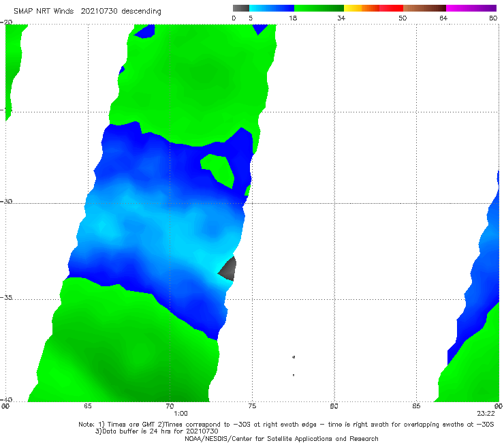Screen dimensions: 504x443
Task: Click the '-40' latitude axis label
Action: click(x=6, y=399)
